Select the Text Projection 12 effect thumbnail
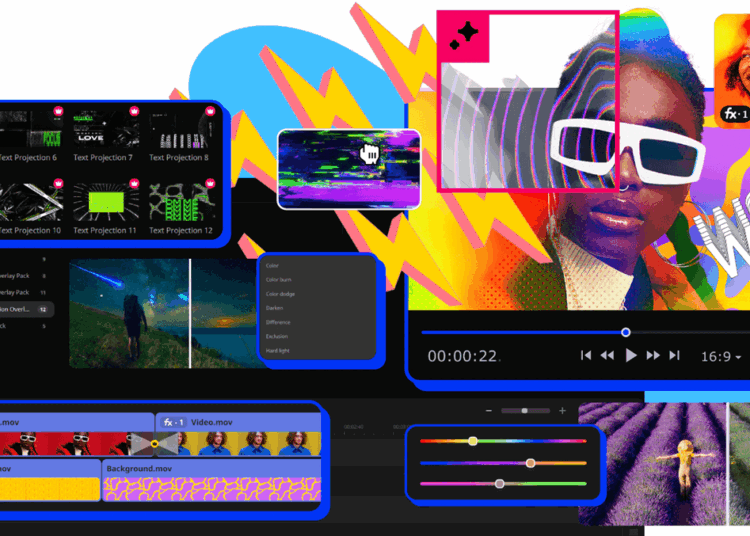Screen dimensions: 750x536 click(181, 201)
